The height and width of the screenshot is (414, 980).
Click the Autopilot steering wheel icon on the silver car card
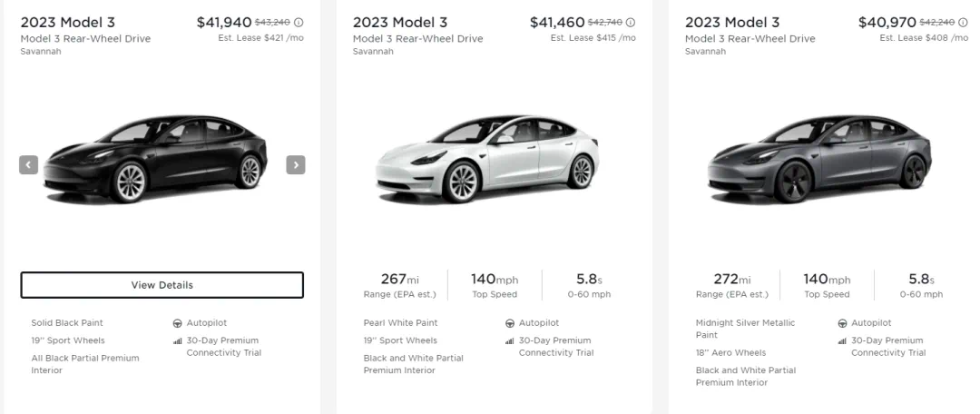[842, 323]
